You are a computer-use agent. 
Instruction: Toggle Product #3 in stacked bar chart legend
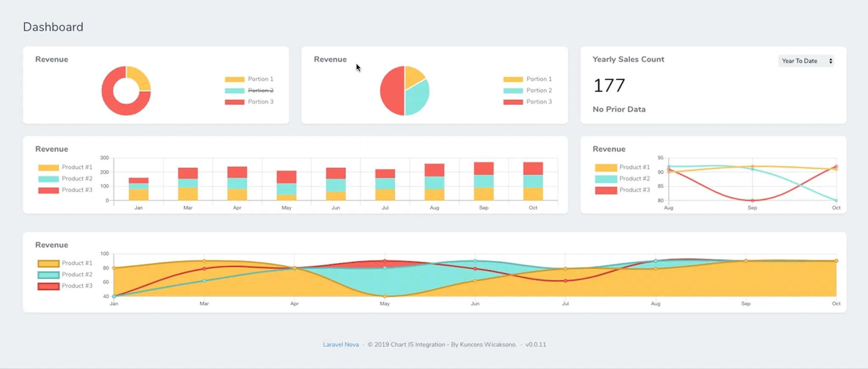(x=65, y=190)
